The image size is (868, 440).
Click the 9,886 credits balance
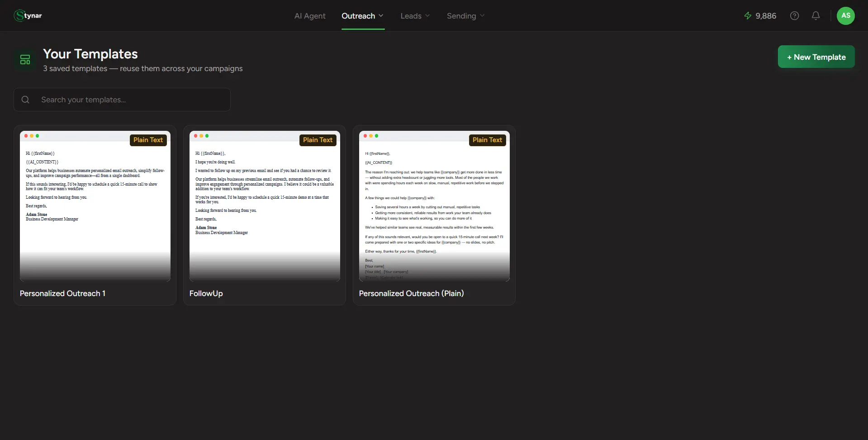[766, 16]
